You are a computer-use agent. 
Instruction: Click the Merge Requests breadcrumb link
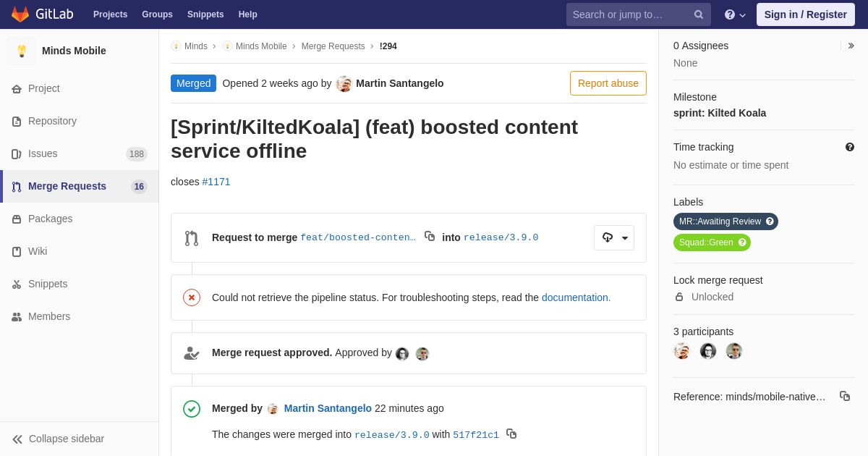pyautogui.click(x=333, y=46)
